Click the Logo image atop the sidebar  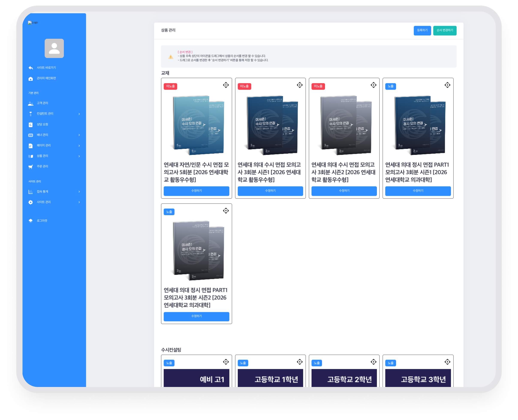(x=33, y=23)
